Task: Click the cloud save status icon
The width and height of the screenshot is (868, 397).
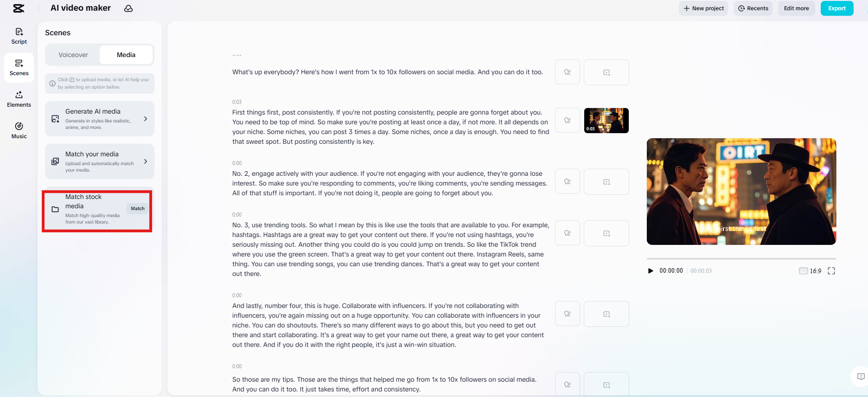Action: click(x=128, y=8)
